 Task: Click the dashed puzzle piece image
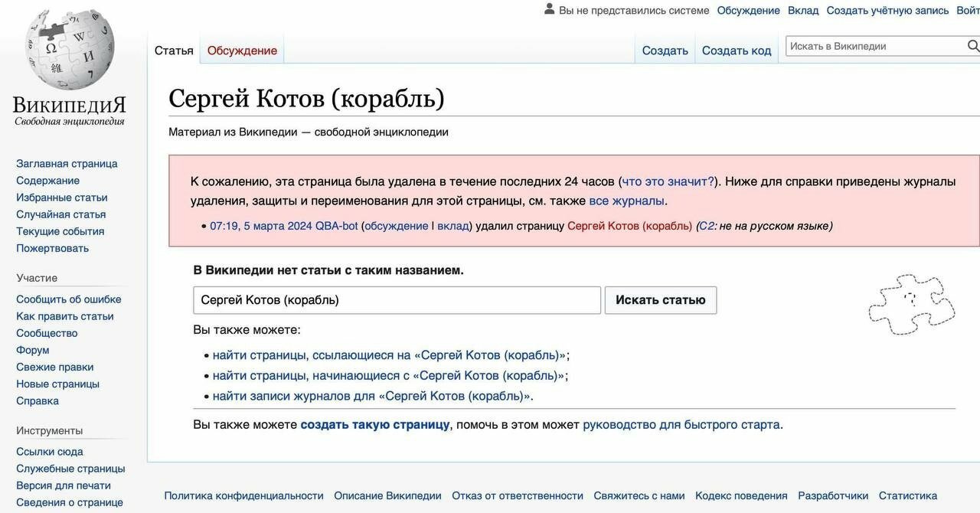(x=911, y=305)
